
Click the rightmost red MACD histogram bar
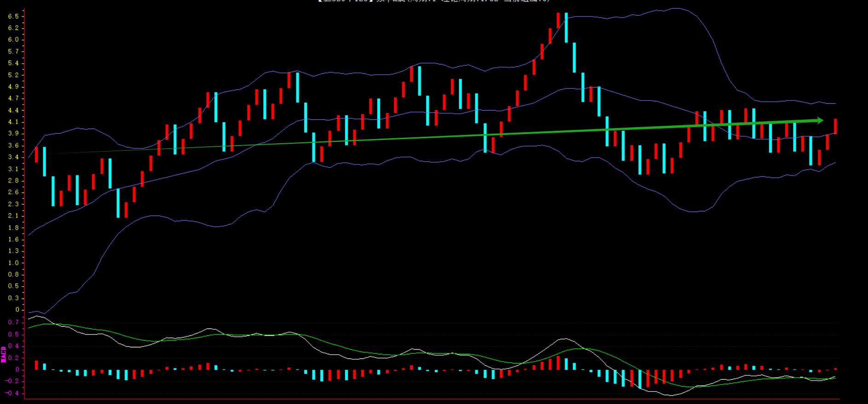835,369
